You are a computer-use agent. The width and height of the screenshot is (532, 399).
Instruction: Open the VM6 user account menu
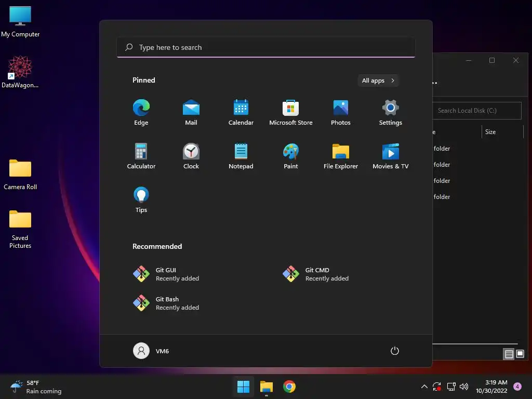click(x=151, y=351)
